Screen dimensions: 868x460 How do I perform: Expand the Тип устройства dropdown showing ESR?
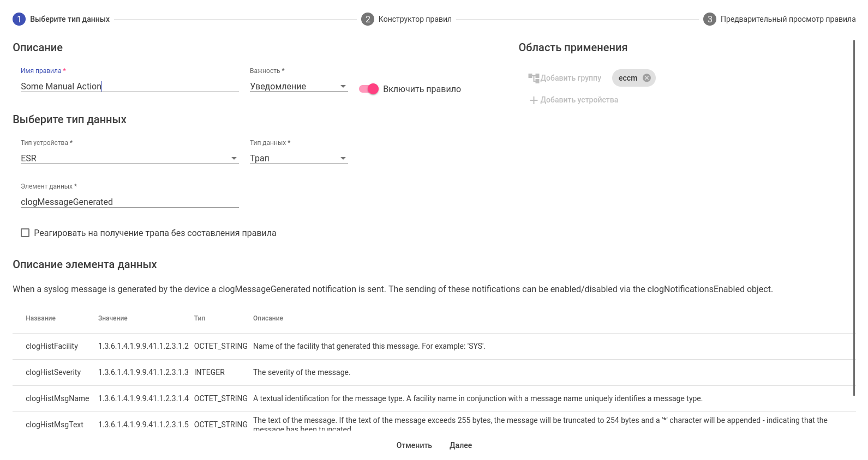pos(129,158)
